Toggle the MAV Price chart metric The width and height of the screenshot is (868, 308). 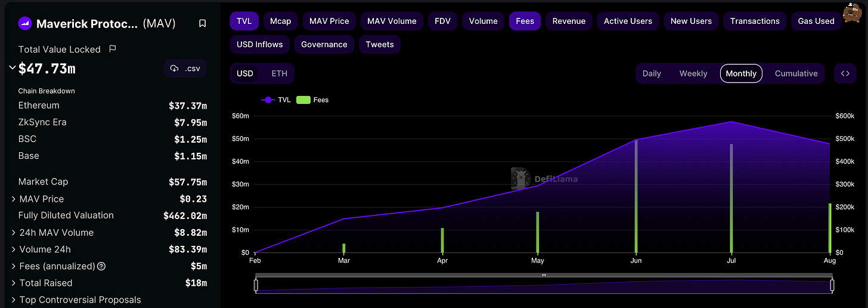329,21
